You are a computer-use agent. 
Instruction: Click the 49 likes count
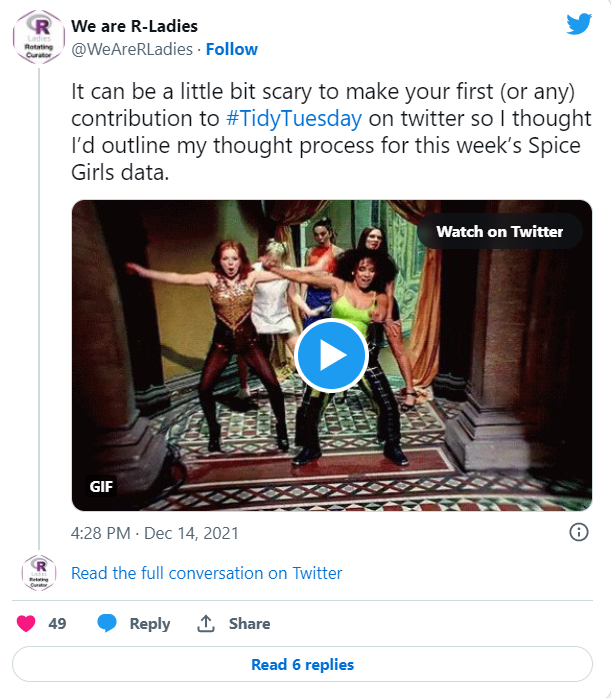tap(57, 623)
